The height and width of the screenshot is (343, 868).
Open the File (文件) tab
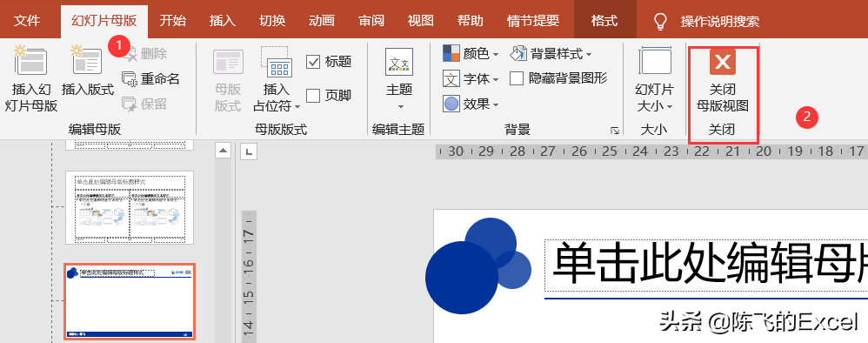pyautogui.click(x=27, y=21)
